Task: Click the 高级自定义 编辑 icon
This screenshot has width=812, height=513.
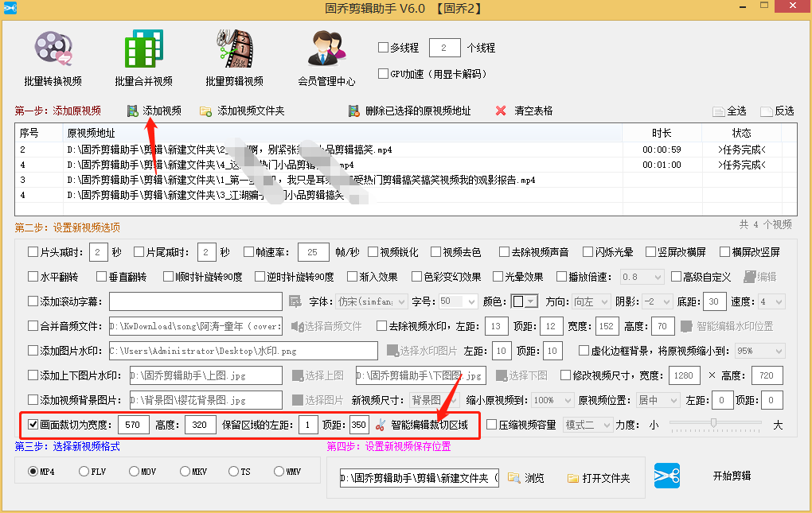Action: 749,277
